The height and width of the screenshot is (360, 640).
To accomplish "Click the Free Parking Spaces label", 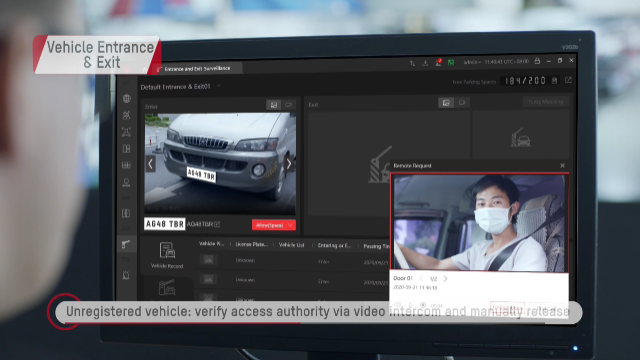I will 474,82.
